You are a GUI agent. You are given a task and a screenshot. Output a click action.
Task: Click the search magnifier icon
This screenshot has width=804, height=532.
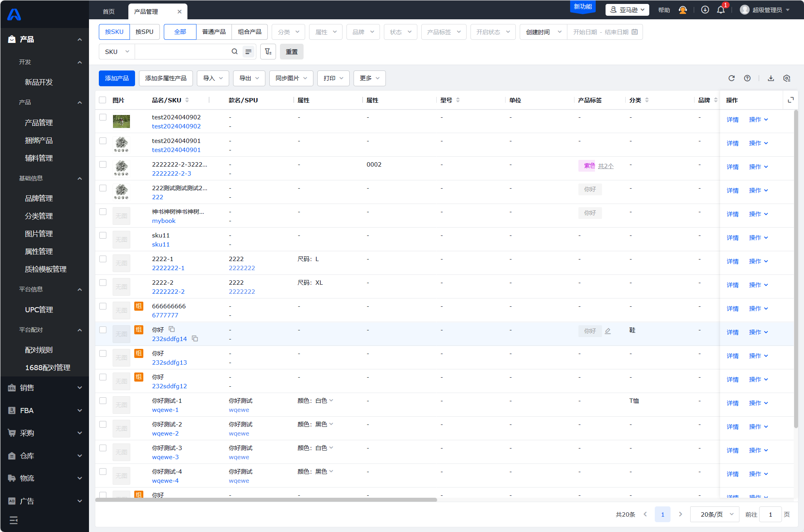[x=235, y=52]
